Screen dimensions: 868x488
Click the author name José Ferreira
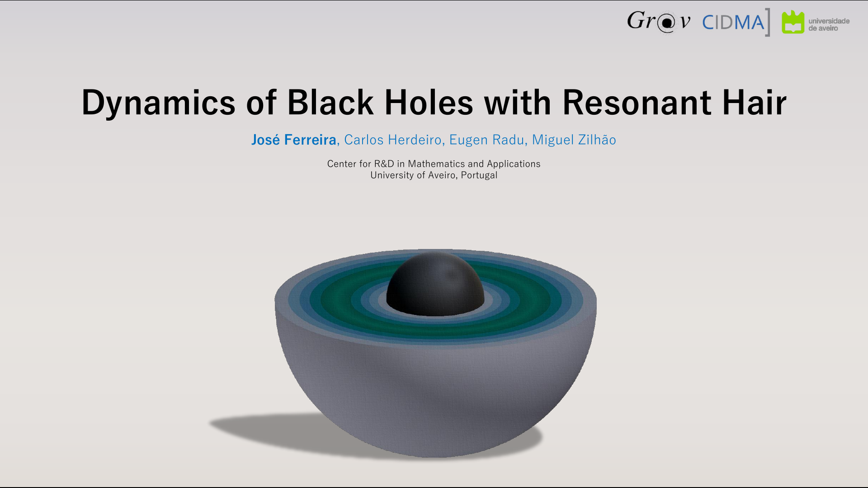pos(294,140)
